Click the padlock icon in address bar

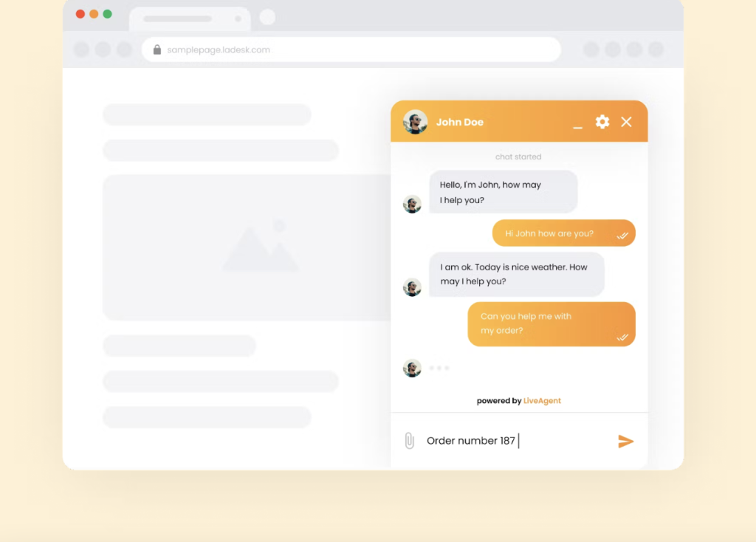pos(157,50)
